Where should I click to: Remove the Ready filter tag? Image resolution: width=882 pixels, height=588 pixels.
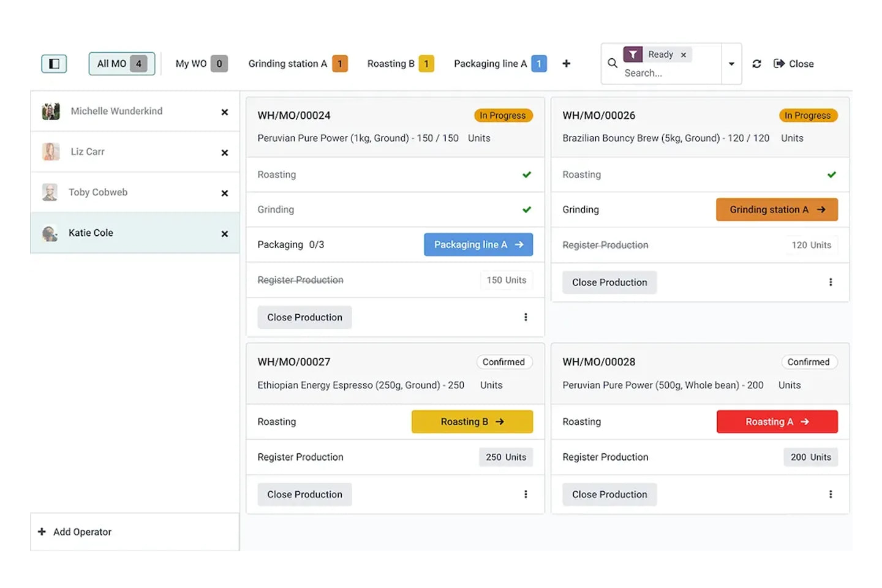pos(684,55)
